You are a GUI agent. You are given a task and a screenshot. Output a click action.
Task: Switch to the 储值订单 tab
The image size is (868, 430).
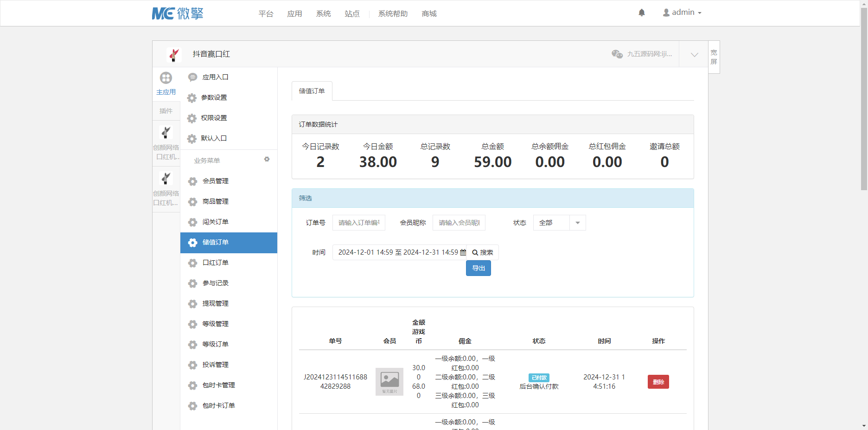coord(312,91)
